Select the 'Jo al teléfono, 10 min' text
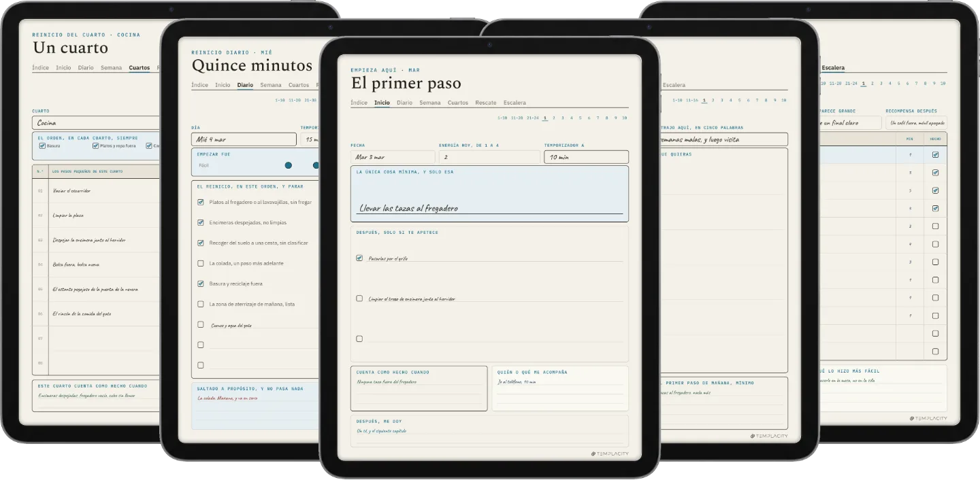Screen dimensions: 980x480 (x=517, y=382)
